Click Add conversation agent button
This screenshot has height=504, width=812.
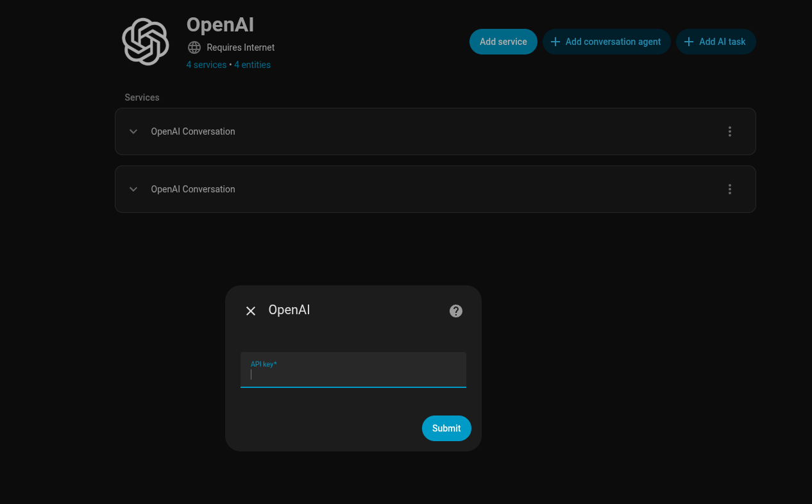click(607, 42)
